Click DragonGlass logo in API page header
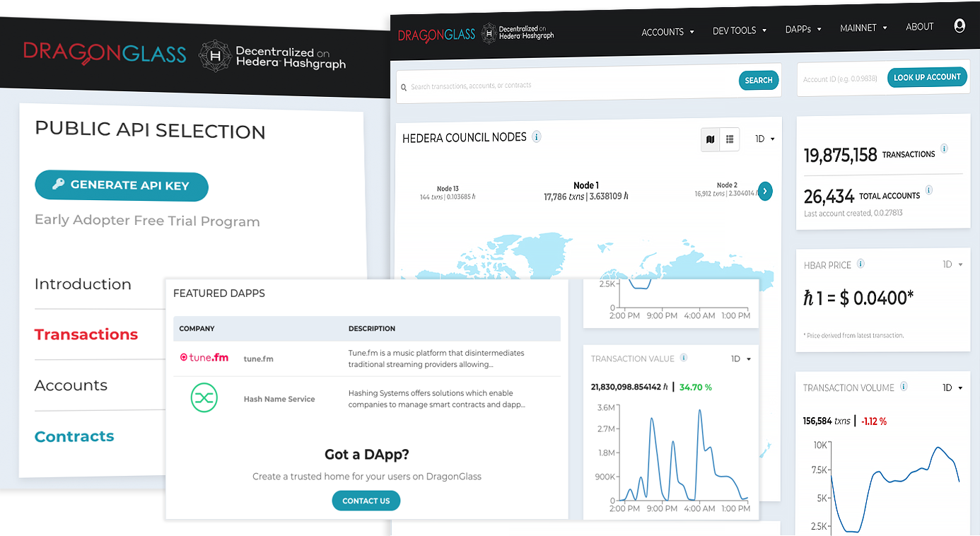 [105, 53]
